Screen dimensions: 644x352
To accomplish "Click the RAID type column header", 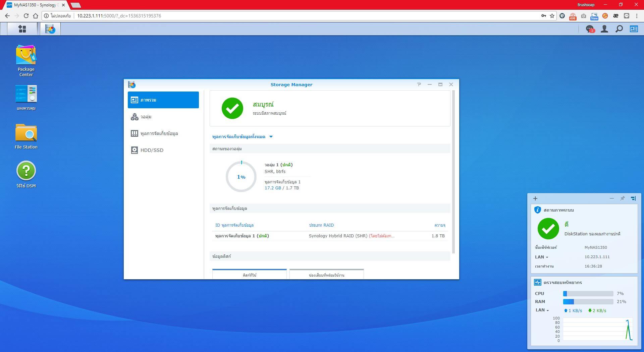I will coord(321,225).
